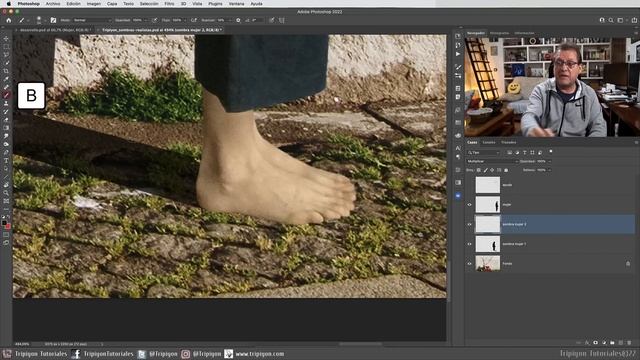Image resolution: width=640 pixels, height=360 pixels.
Task: Toggle pressure for opacity button
Action: pos(154,20)
